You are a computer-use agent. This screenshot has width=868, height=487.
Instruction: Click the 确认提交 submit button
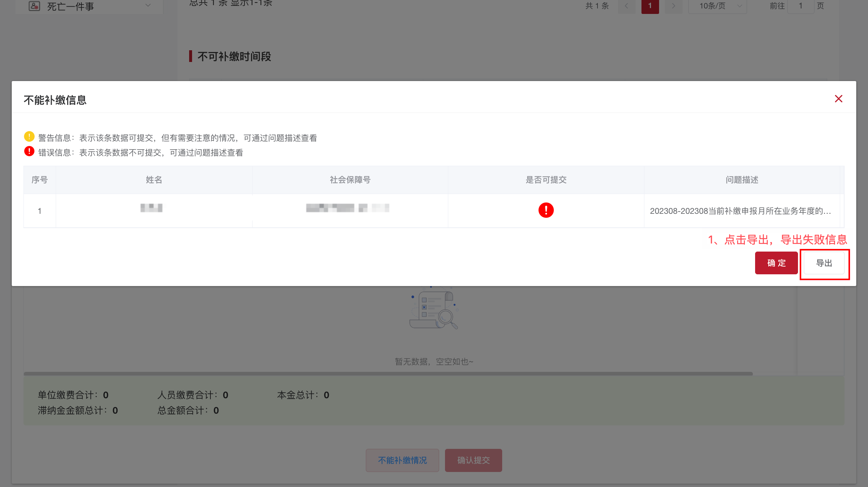pos(473,460)
